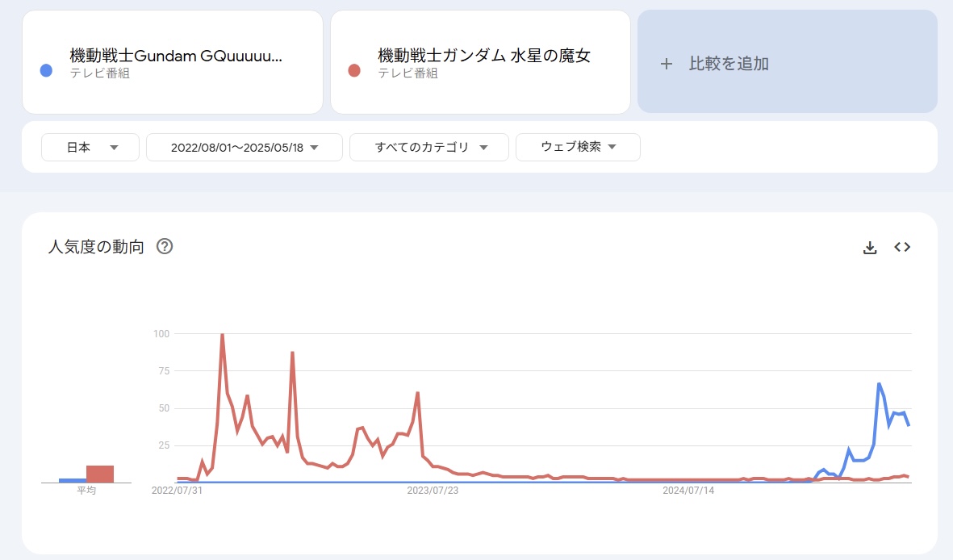
Task: Click the 25 y-axis label
Action: tap(164, 445)
